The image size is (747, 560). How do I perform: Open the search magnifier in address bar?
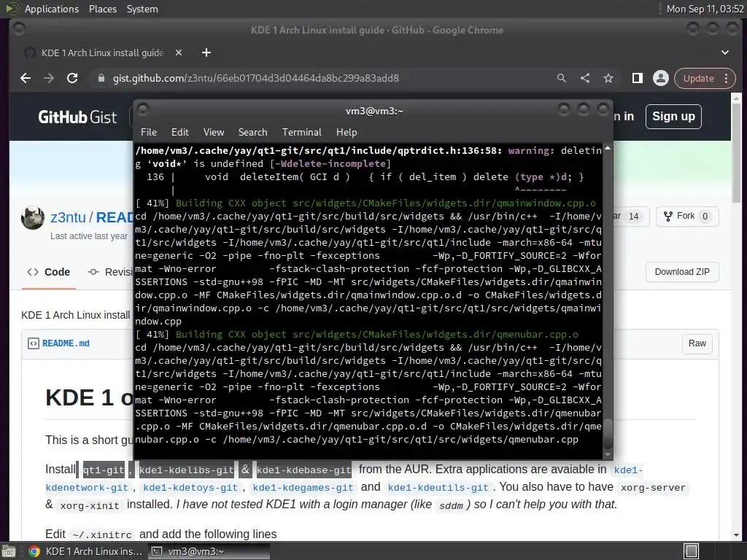[x=562, y=78]
